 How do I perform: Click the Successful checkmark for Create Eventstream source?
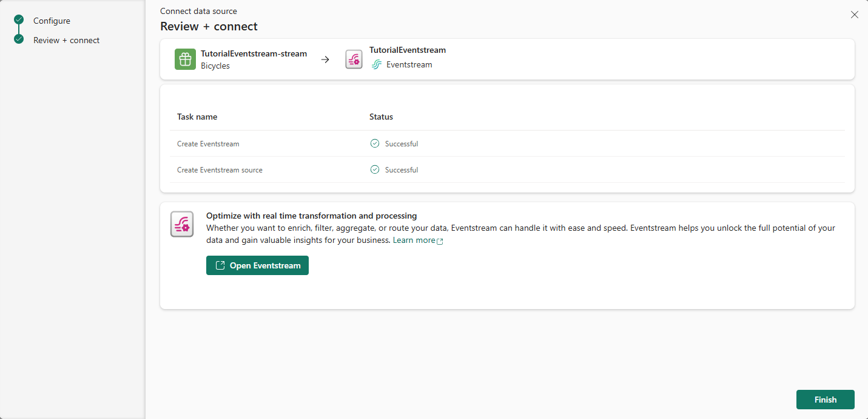[x=375, y=169]
